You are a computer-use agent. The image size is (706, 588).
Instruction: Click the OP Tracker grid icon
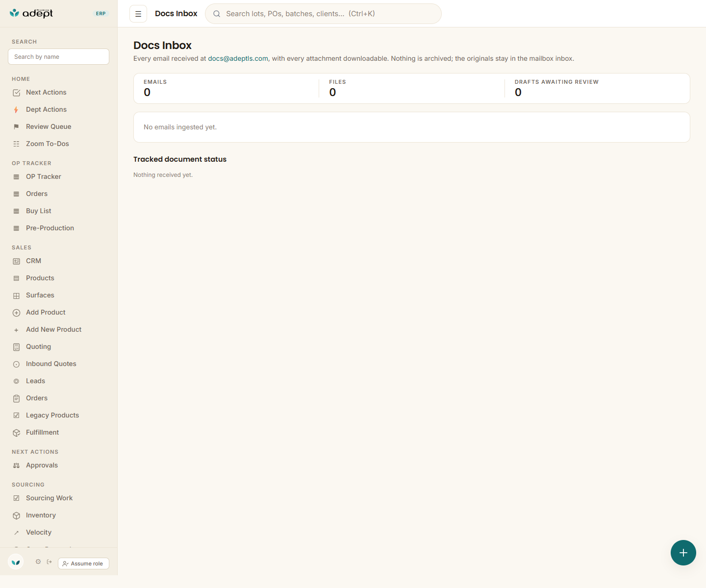pos(16,177)
